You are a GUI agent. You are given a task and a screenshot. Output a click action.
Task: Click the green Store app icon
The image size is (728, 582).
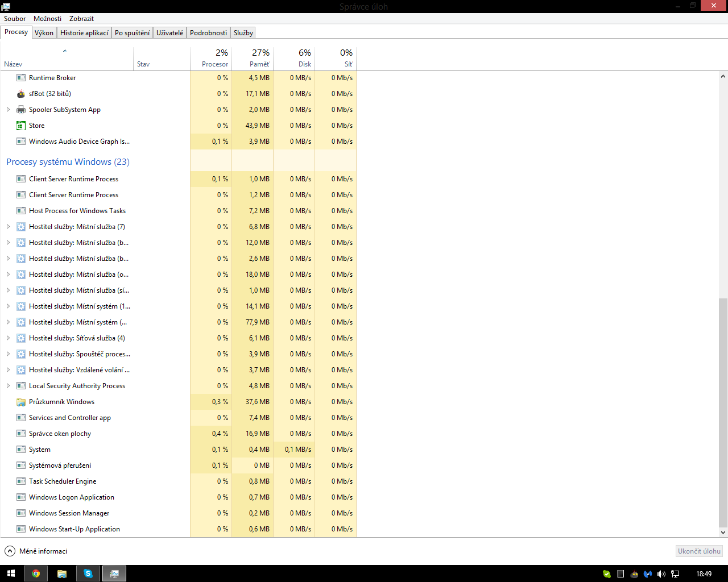tap(21, 126)
